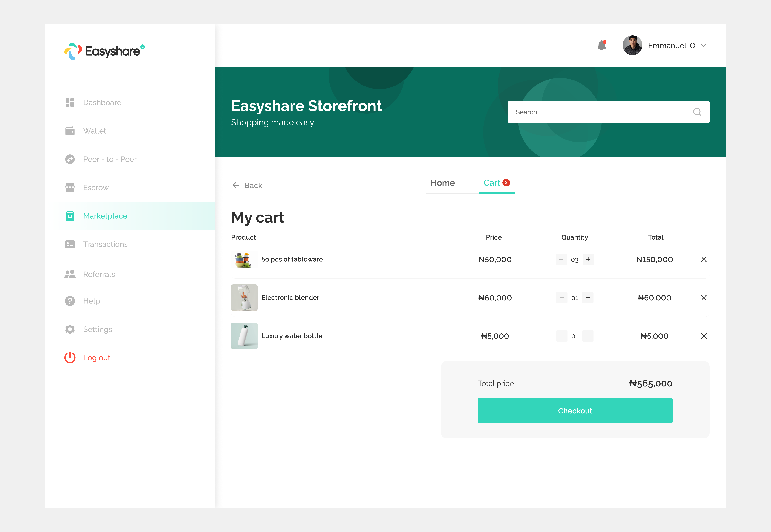This screenshot has width=771, height=532.
Task: Open notifications bell
Action: (602, 45)
